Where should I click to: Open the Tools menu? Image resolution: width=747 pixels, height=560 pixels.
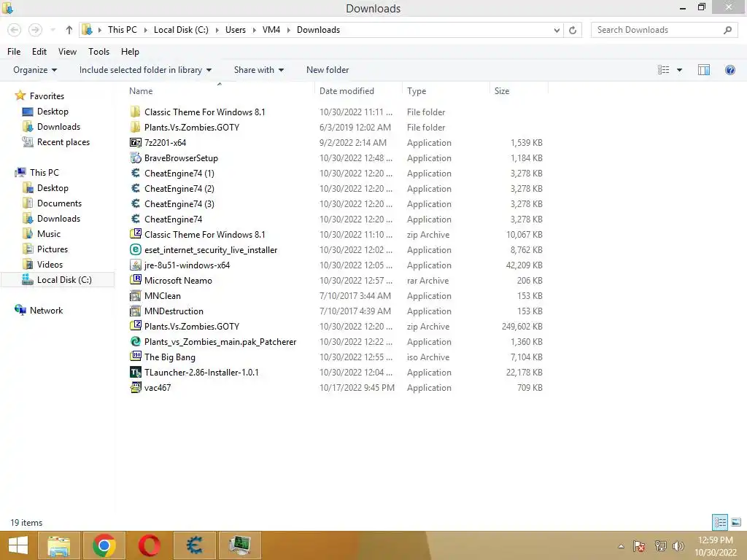pyautogui.click(x=98, y=52)
